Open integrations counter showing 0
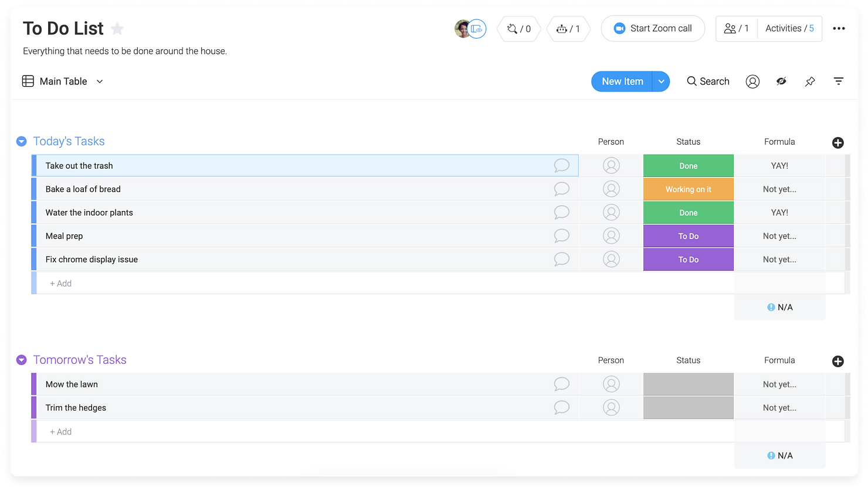The width and height of the screenshot is (868, 491). click(x=519, y=29)
